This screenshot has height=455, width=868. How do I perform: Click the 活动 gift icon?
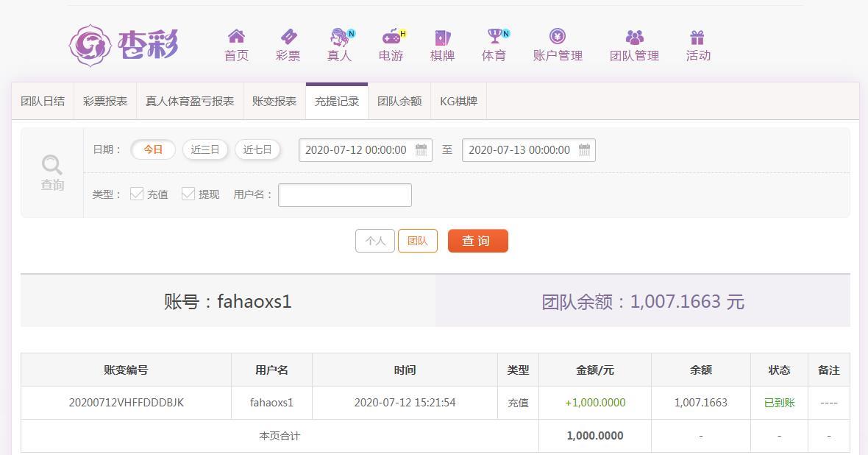point(697,37)
